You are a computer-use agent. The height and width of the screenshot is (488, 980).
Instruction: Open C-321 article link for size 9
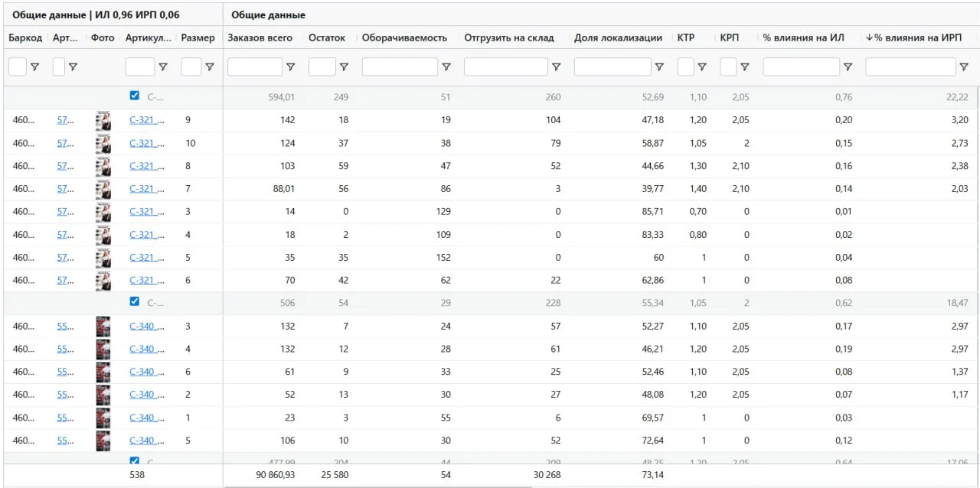click(146, 120)
